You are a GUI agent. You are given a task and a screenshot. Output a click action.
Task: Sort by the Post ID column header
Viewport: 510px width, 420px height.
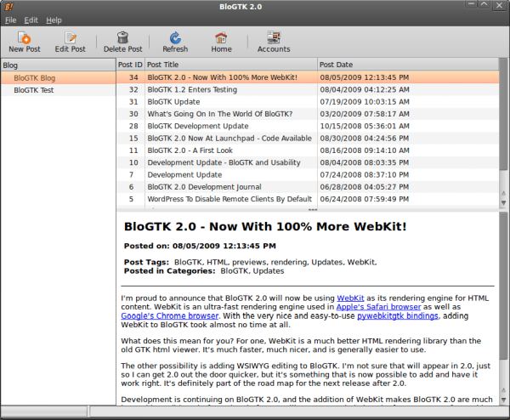tap(130, 65)
